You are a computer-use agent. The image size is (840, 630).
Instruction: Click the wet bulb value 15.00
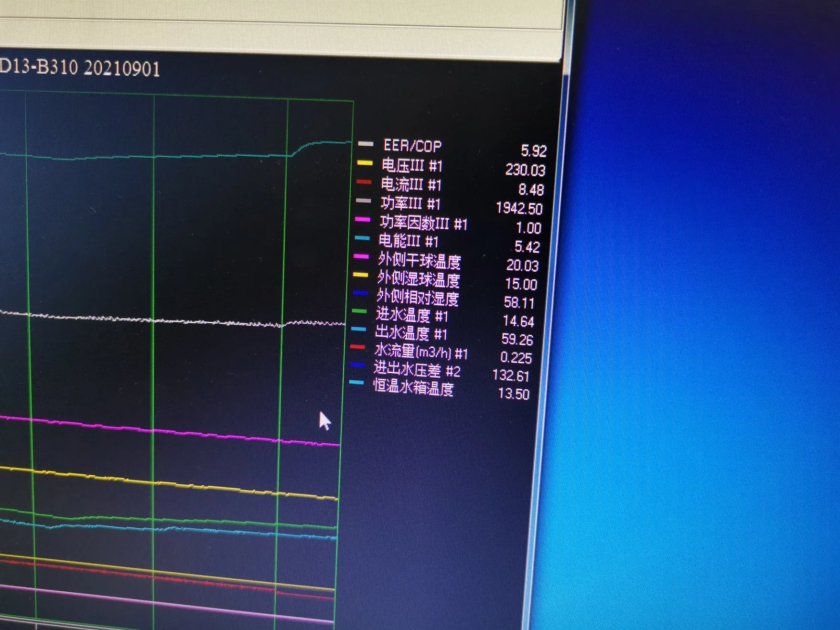521,284
